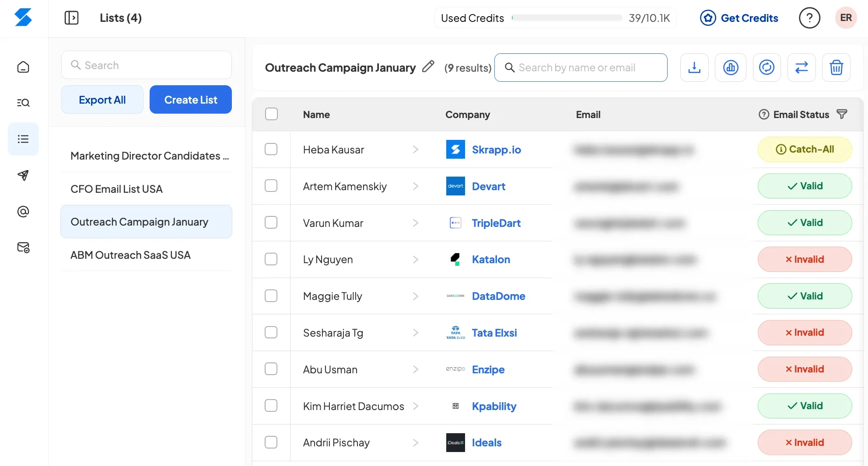The height and width of the screenshot is (466, 868).
Task: Open the prospect Search icon in sidebar
Action: (23, 103)
